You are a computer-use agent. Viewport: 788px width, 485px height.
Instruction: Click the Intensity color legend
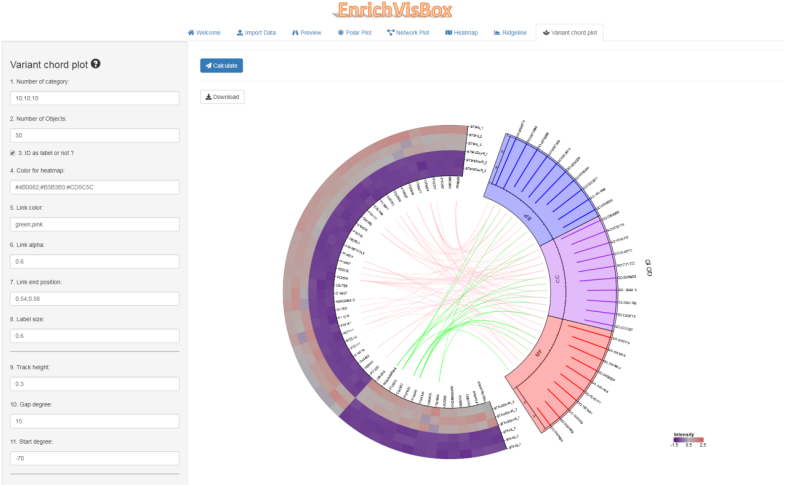[688, 440]
